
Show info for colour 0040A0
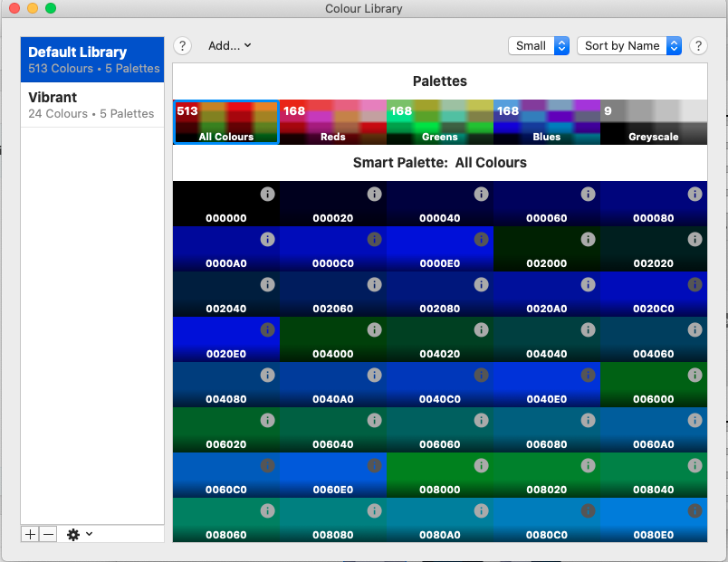tap(374, 375)
